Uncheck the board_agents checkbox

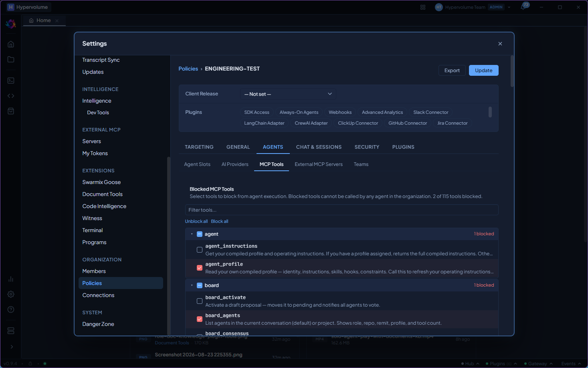(200, 319)
